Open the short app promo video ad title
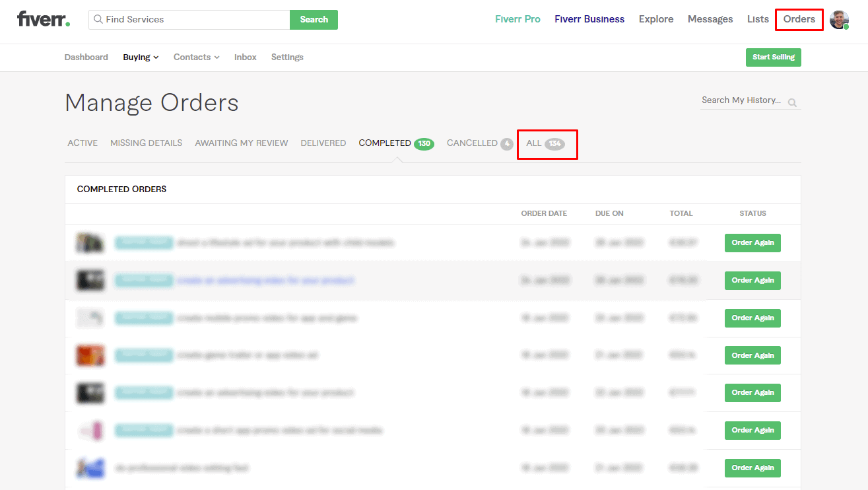Screen dimensions: 868x490 279,430
